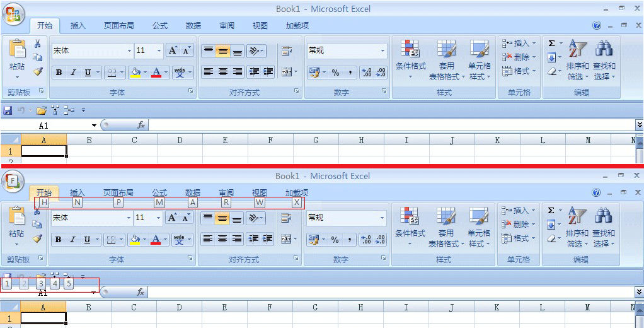644x328 pixels.
Task: Open Customize Quick Access Toolbar arrow, upper window
Action: (x=83, y=110)
